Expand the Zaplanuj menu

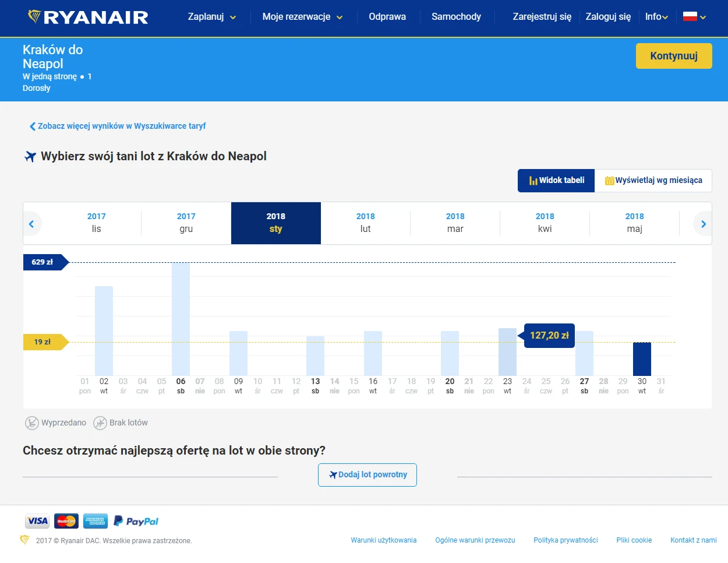[212, 17]
